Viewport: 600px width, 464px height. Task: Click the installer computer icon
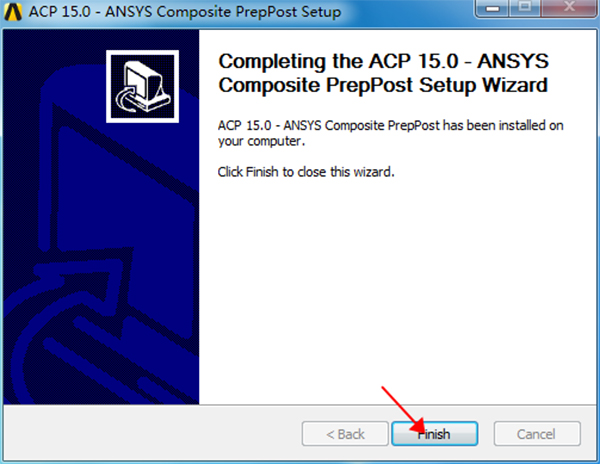point(142,86)
